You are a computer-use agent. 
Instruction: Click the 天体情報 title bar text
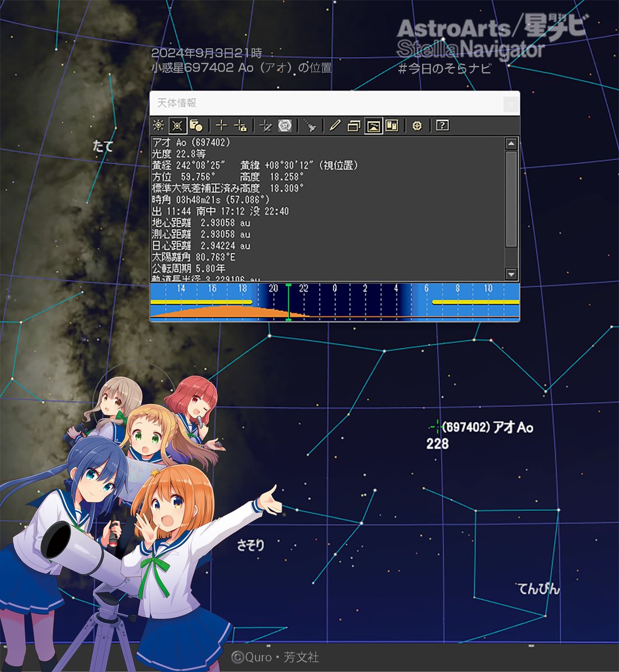point(177,103)
